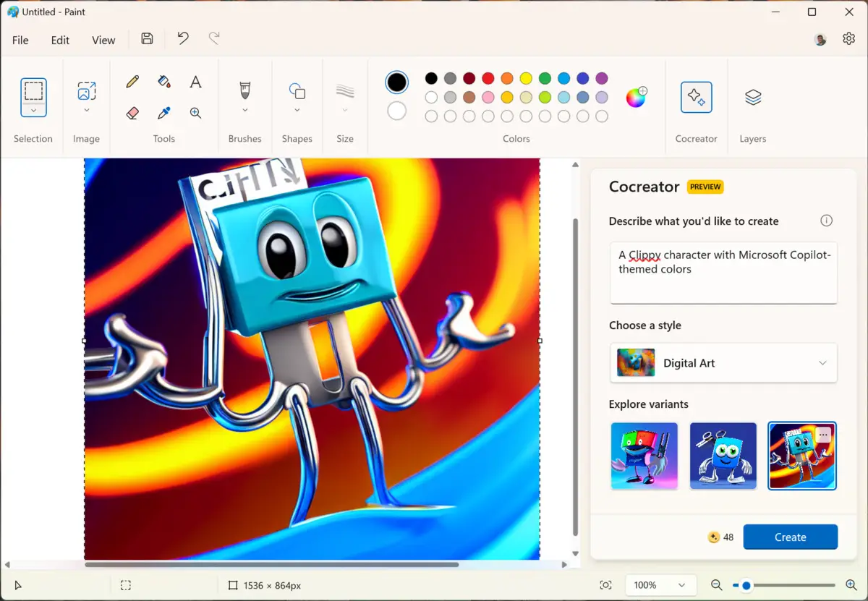Select the white secondary color circle

(x=396, y=111)
